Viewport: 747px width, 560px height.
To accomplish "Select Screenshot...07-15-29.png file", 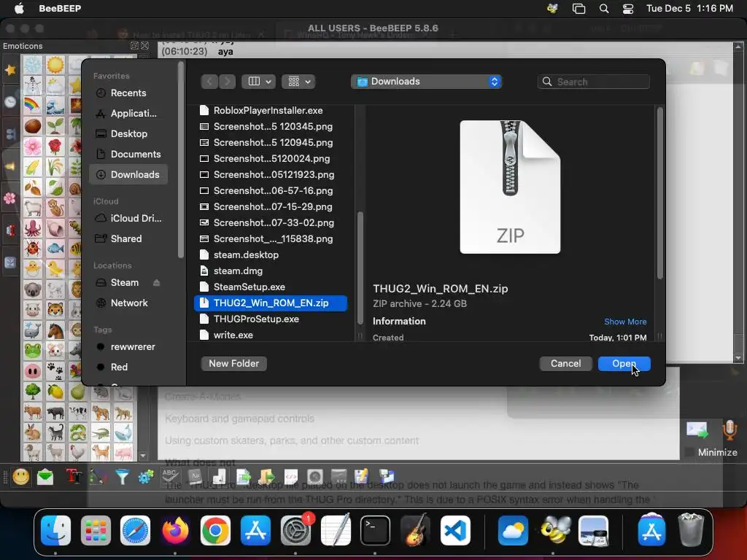I will pyautogui.click(x=271, y=206).
